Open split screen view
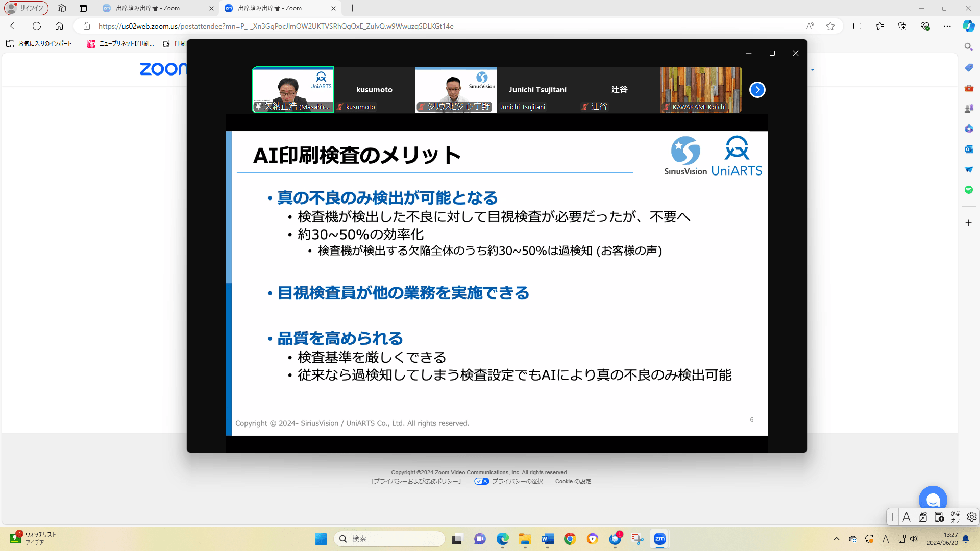980x551 pixels. pyautogui.click(x=857, y=26)
